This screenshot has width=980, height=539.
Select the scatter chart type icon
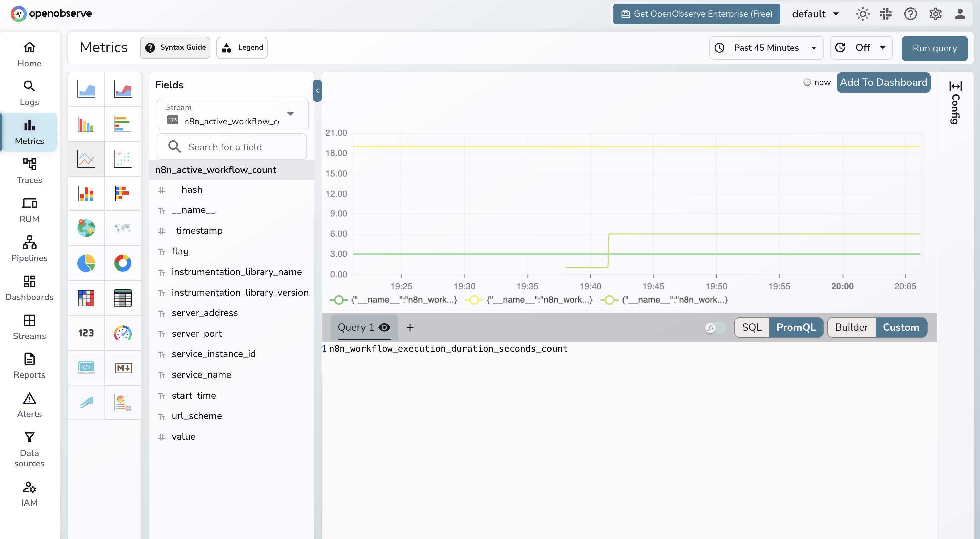pos(122,159)
